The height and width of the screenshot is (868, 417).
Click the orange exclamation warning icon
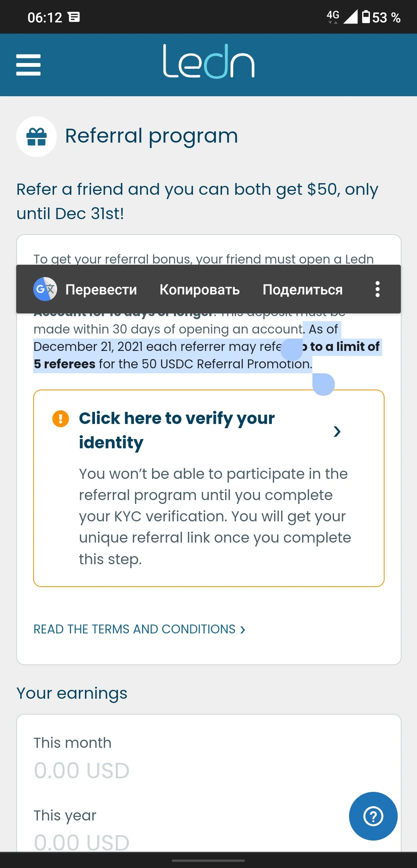click(x=61, y=419)
